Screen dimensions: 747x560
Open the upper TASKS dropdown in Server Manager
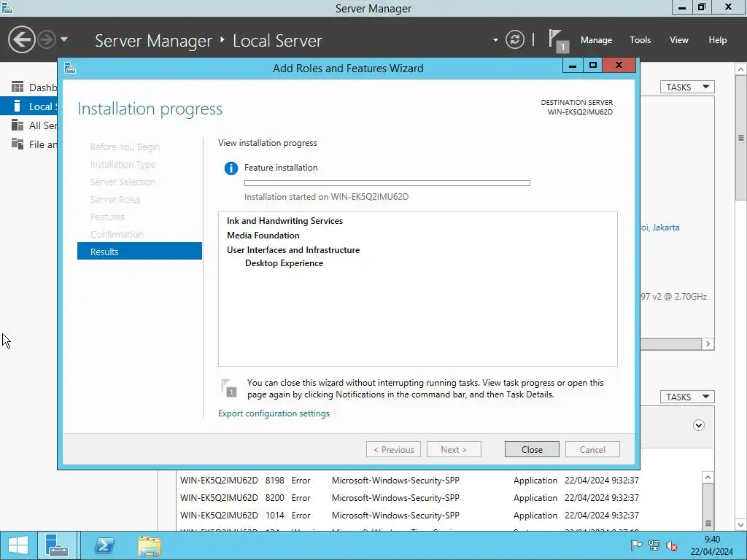tap(687, 87)
